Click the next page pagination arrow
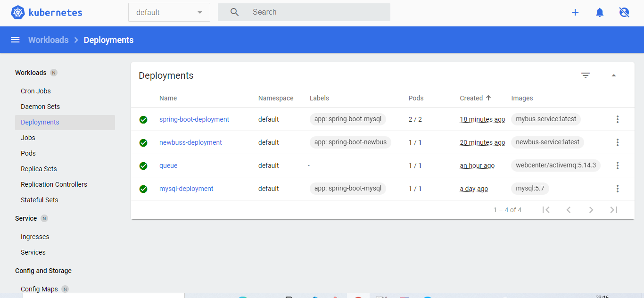Viewport: 644px width, 298px height. click(591, 210)
